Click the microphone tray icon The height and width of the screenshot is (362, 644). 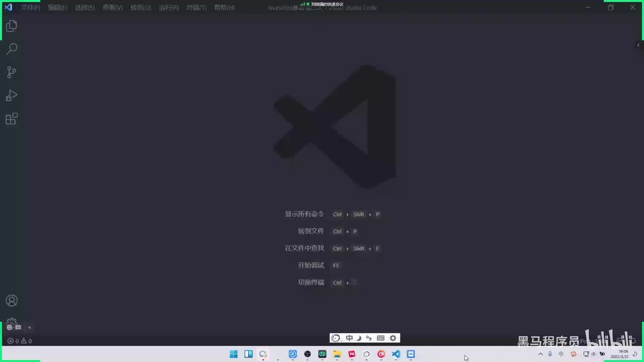[x=550, y=354]
